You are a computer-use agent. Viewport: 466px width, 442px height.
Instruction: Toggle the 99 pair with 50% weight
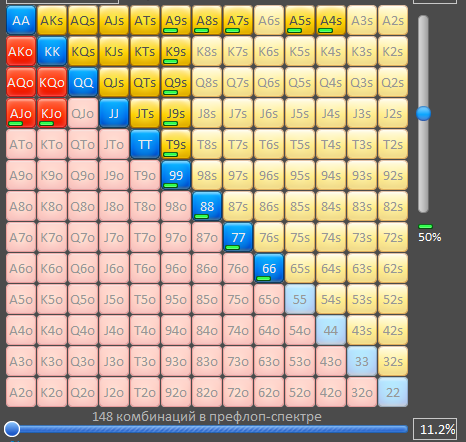pyautogui.click(x=176, y=175)
